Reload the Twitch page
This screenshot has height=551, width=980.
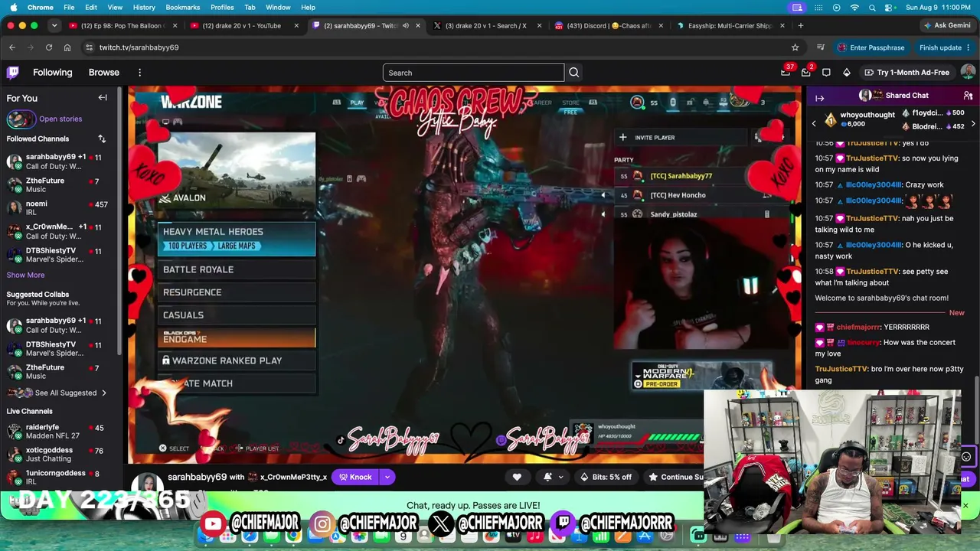[x=49, y=47]
